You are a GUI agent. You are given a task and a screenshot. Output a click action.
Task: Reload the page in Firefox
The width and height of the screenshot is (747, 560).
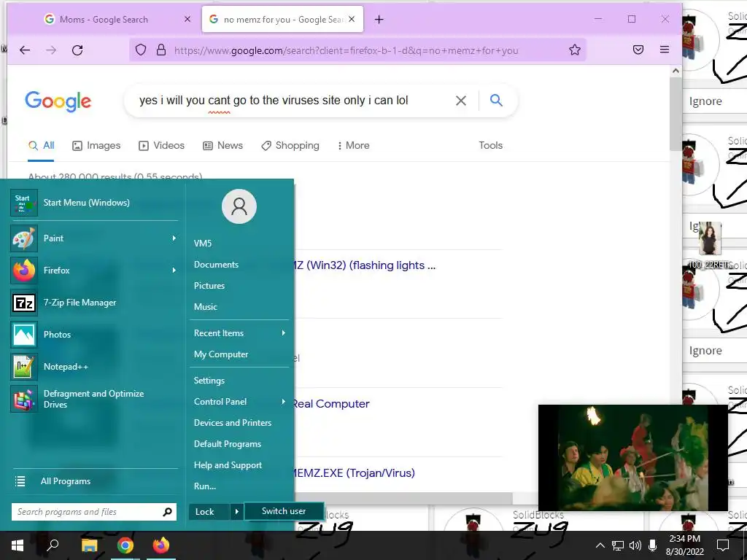[77, 50]
